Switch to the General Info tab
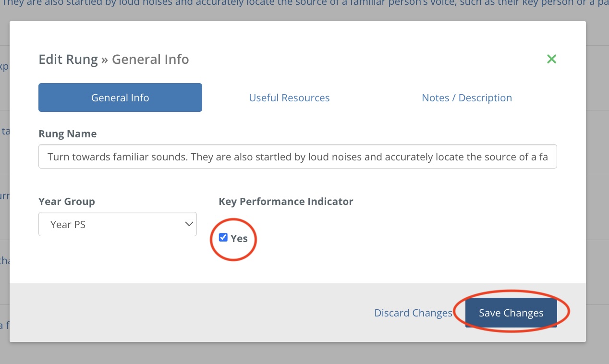Image resolution: width=609 pixels, height=364 pixels. [x=120, y=97]
